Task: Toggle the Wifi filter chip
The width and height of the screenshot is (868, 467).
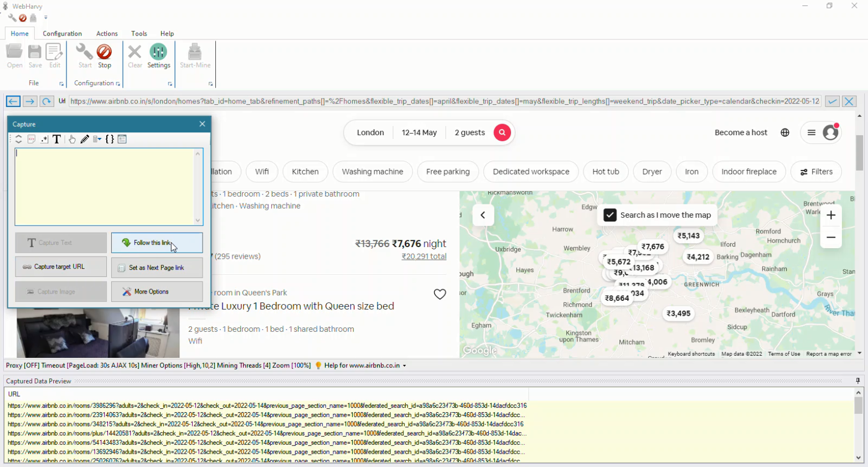Action: coord(262,172)
